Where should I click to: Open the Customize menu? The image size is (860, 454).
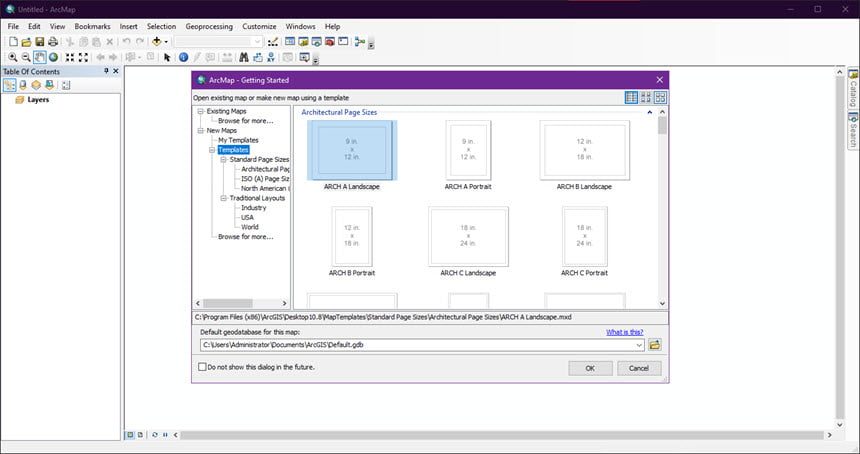259,26
